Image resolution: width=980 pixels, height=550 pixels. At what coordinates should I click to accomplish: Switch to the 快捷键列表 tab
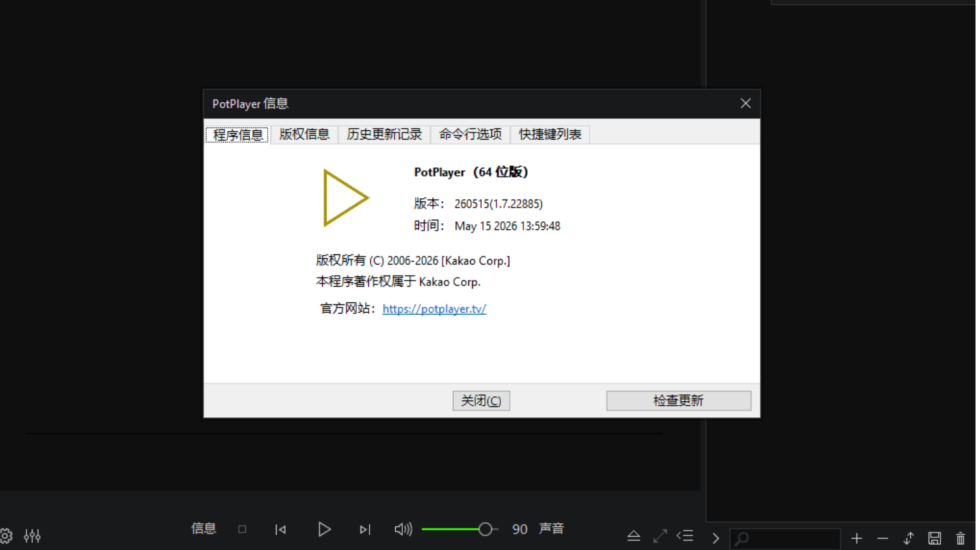(550, 135)
